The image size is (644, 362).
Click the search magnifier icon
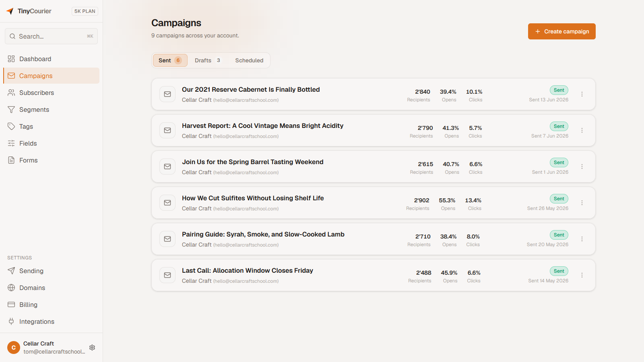click(12, 36)
